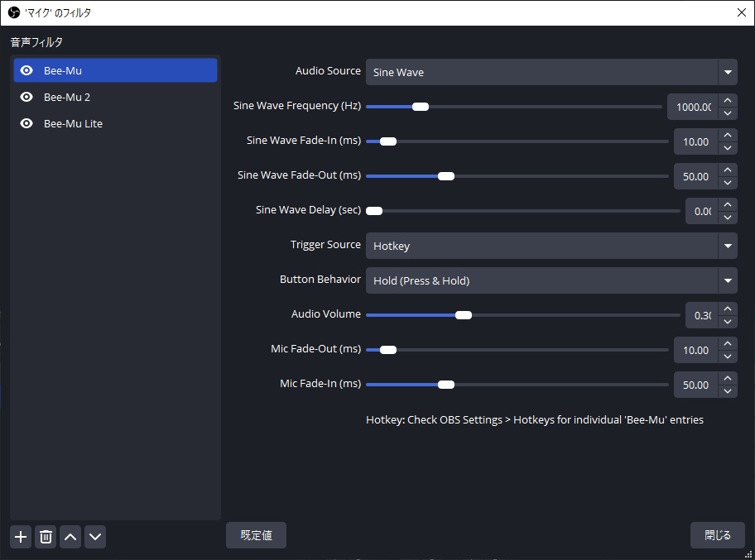Decrease Sine Wave Delay value
755x560 pixels.
[x=728, y=218]
